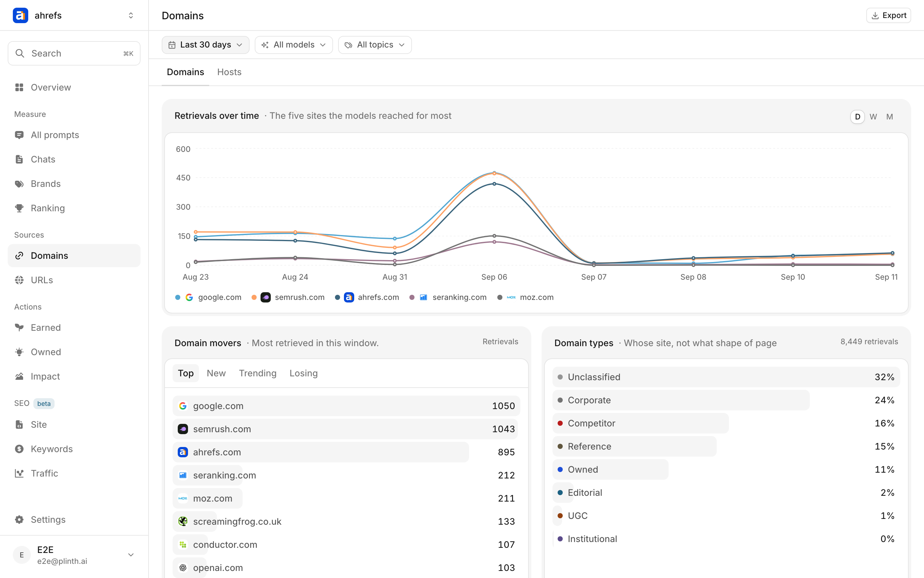Open the Last 30 days dropdown
Image resolution: width=924 pixels, height=578 pixels.
pyautogui.click(x=205, y=45)
